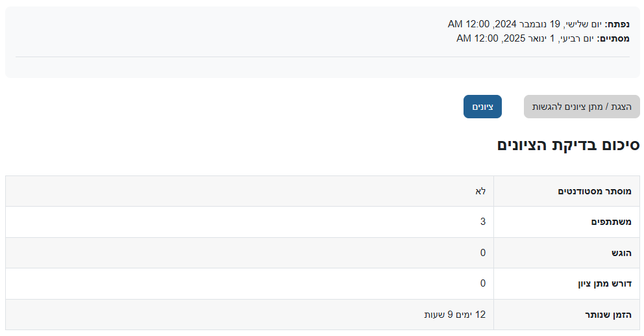Click the נפתח label
This screenshot has width=644, height=336.
(617, 24)
